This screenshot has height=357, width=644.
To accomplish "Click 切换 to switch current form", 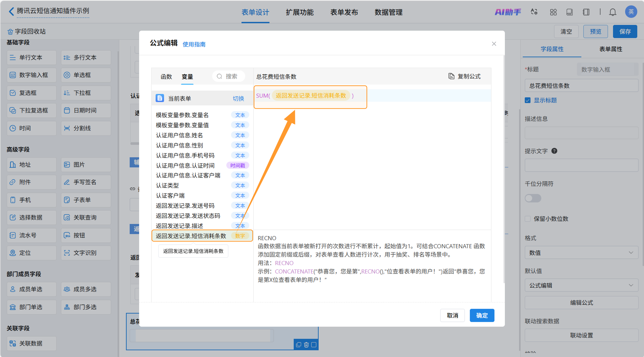I will (238, 98).
